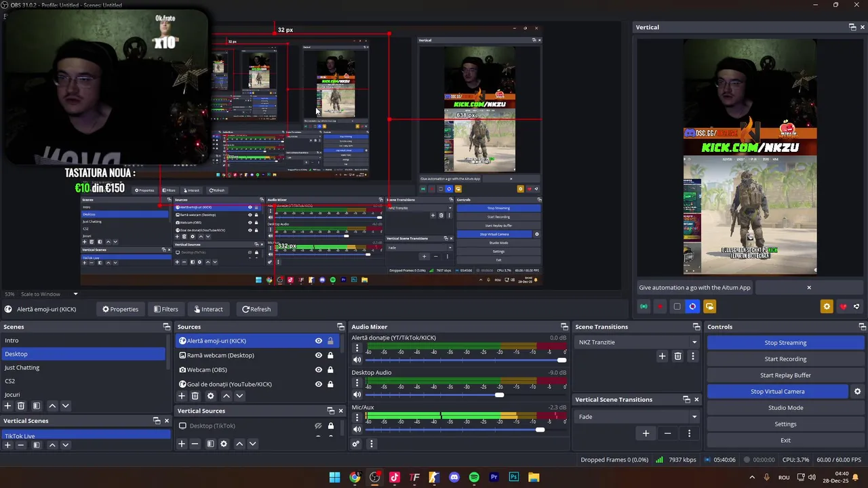Remove scene transition with trash icon
Viewport: 868px width, 488px height.
tap(677, 356)
